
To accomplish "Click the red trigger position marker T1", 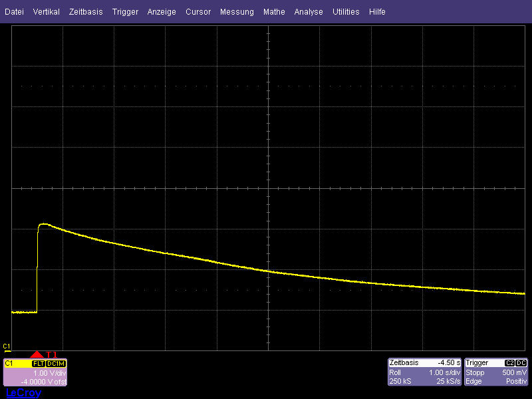I will click(x=37, y=354).
